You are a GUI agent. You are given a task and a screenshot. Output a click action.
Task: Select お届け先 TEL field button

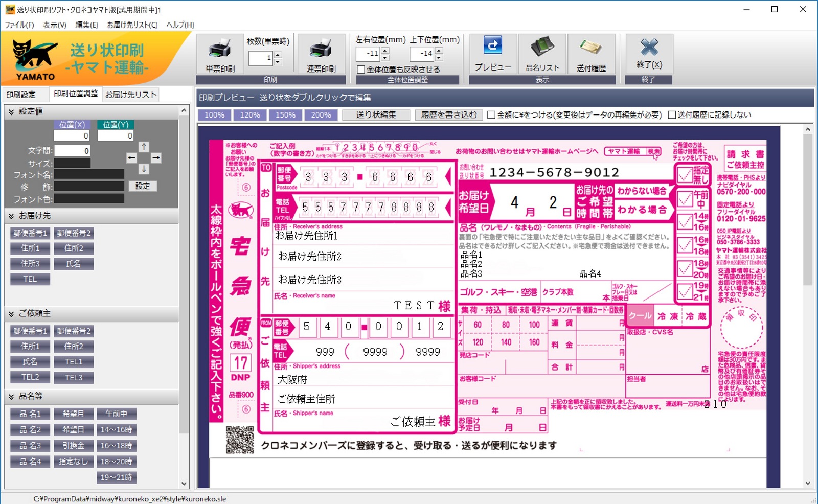(30, 279)
